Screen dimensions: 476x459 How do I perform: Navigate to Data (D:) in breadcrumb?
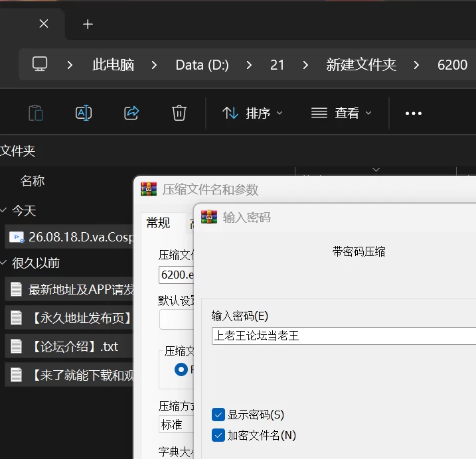tap(202, 65)
